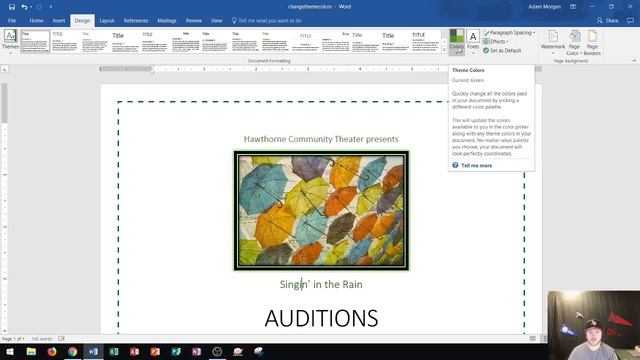640x360 pixels.
Task: Click the Singin' in the Rain heading text
Action: (x=321, y=284)
